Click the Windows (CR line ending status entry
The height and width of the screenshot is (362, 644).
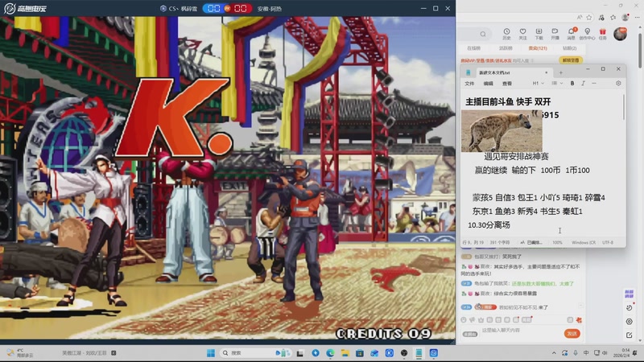click(584, 243)
